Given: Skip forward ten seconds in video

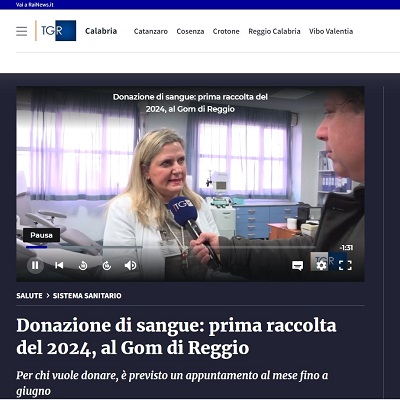Looking at the screenshot, I should [107, 265].
